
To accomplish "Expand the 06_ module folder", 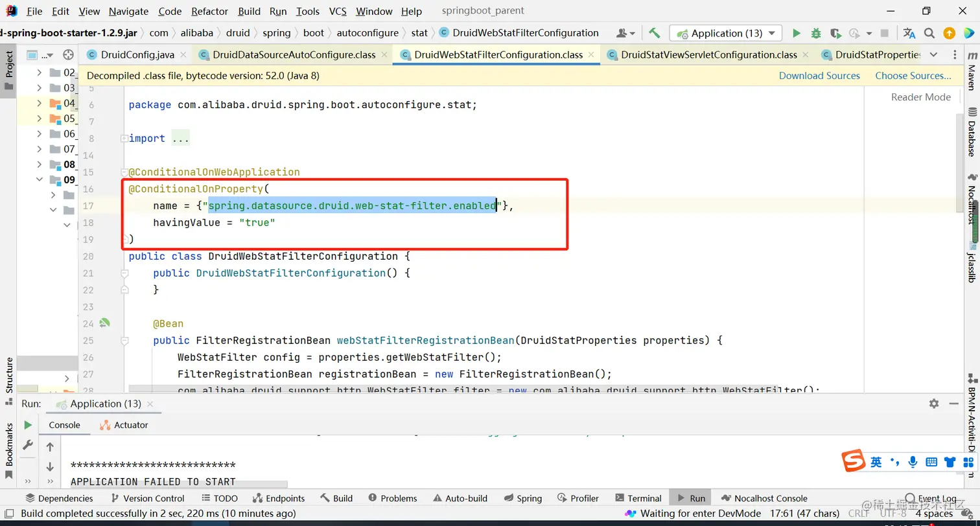I will tap(40, 133).
